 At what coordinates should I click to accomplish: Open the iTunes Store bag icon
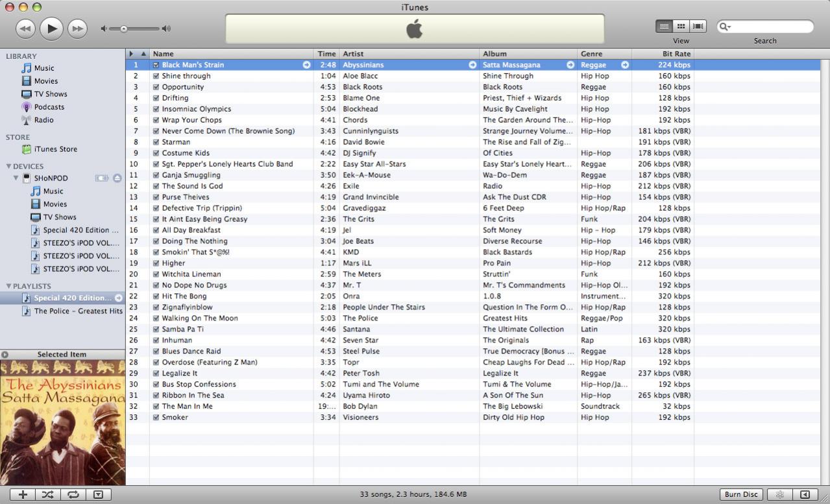[27, 149]
